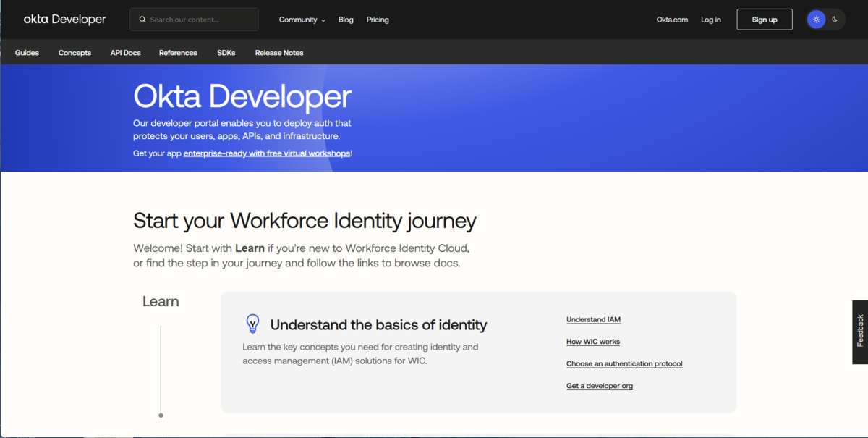This screenshot has height=438, width=868.
Task: Focus the Search our content field
Action: [194, 20]
